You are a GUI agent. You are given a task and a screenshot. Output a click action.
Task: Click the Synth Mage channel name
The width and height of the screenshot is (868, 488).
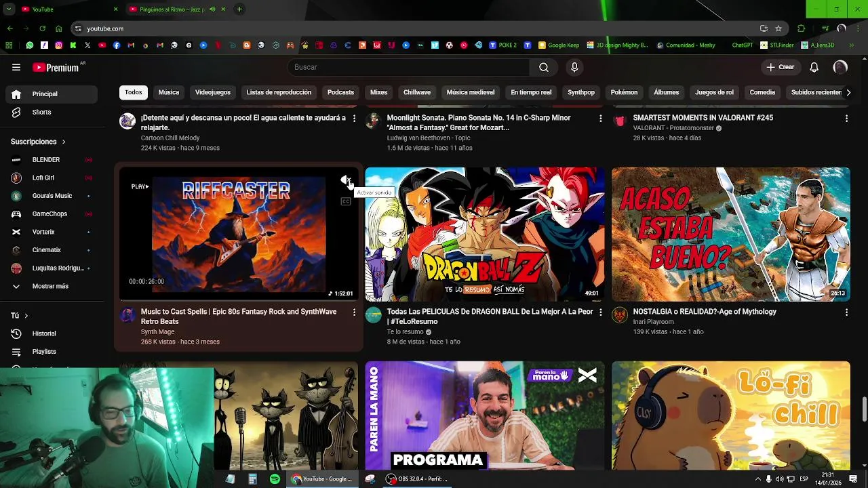[157, 331]
